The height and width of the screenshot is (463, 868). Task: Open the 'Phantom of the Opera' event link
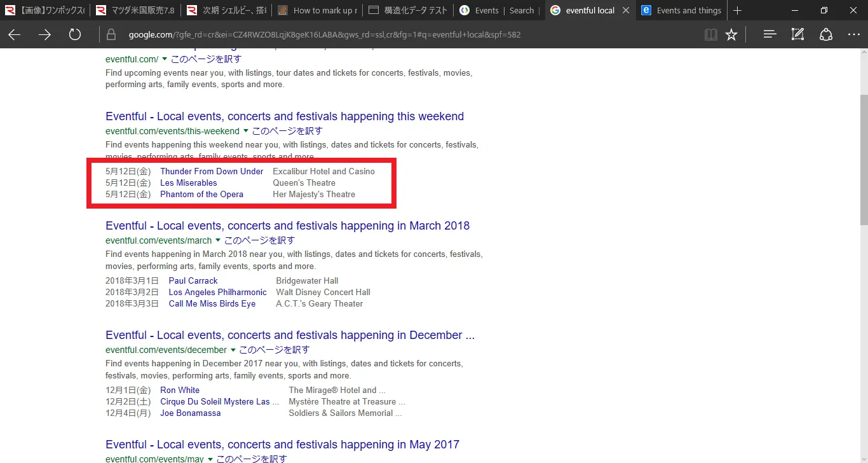(201, 194)
